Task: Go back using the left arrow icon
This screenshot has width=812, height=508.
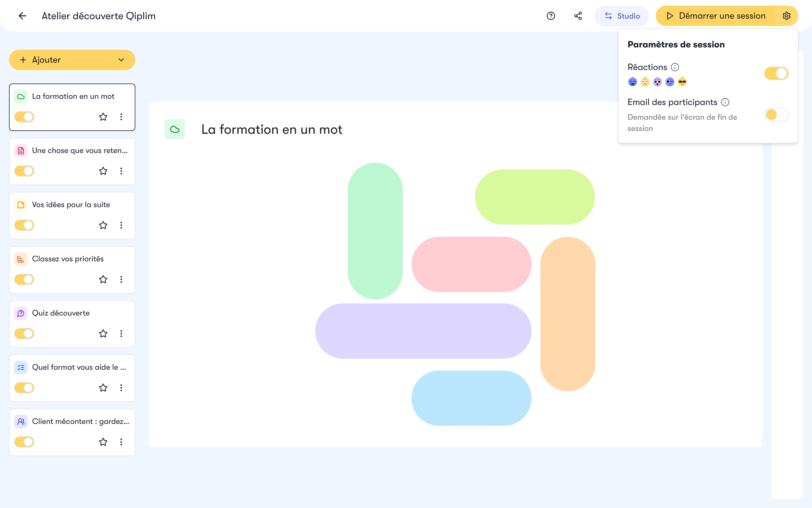Action: 23,16
